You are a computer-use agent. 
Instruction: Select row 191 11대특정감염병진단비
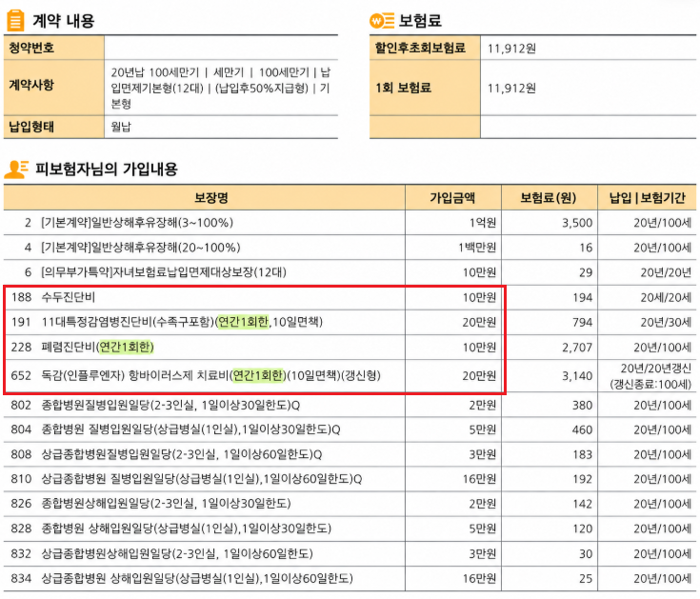pos(350,322)
